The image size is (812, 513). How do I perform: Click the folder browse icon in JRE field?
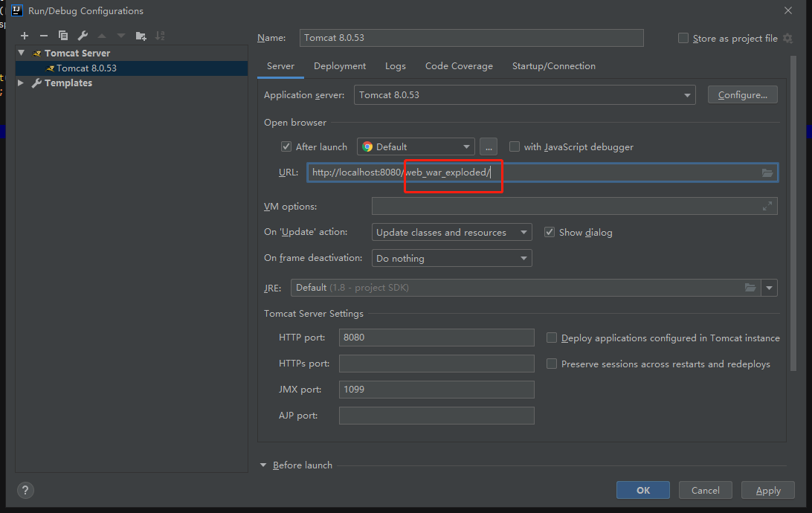[750, 287]
